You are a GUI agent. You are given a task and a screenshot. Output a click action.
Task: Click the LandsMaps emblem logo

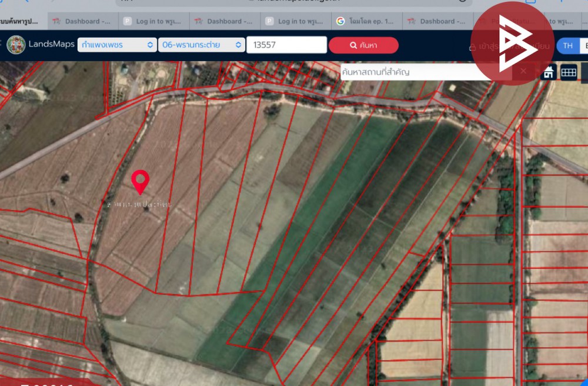coord(16,45)
